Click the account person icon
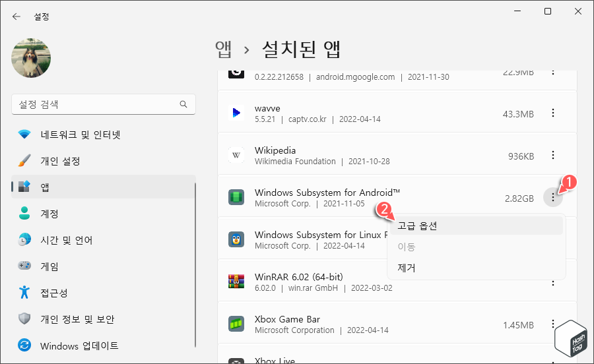Viewport: 594px width, 364px height. click(24, 213)
